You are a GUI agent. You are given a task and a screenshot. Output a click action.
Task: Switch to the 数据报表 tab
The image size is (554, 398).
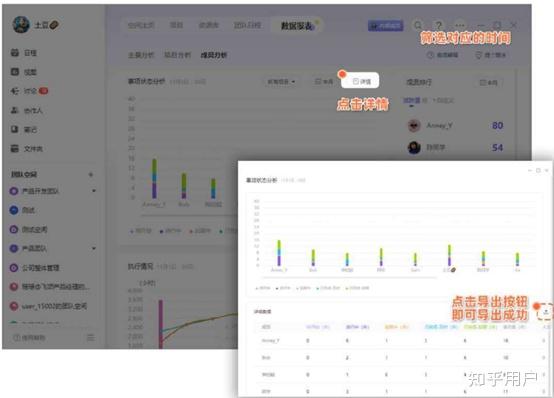coord(297,25)
